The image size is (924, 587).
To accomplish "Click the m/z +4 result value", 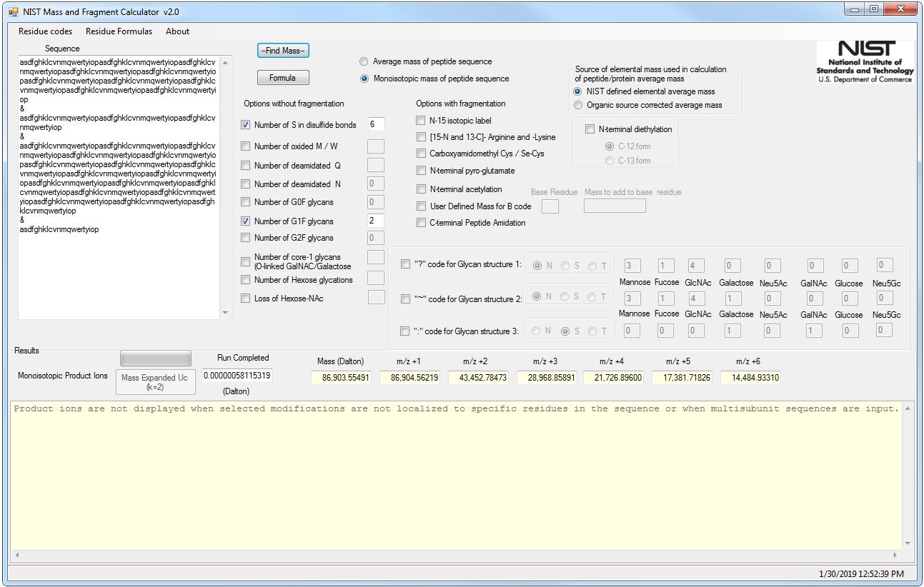I will click(613, 377).
